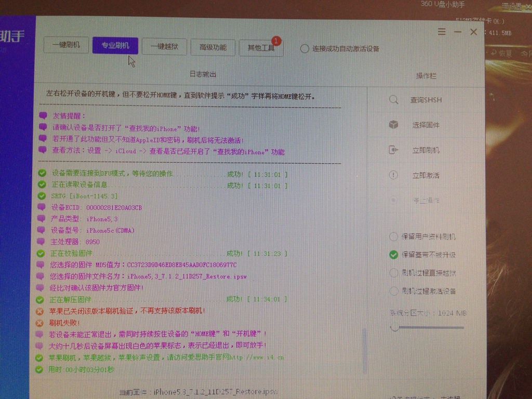
Task: Click the 选择固件 button label
Action: coord(426,125)
